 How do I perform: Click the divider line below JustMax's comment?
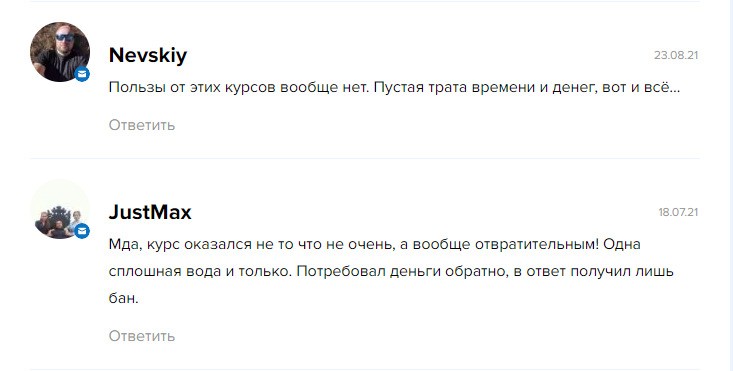click(x=365, y=370)
